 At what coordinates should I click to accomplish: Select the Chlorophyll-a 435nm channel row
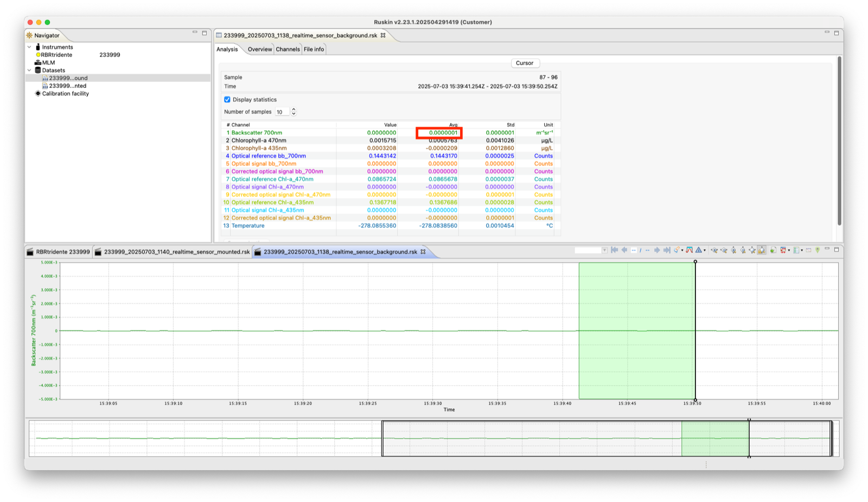(390, 148)
